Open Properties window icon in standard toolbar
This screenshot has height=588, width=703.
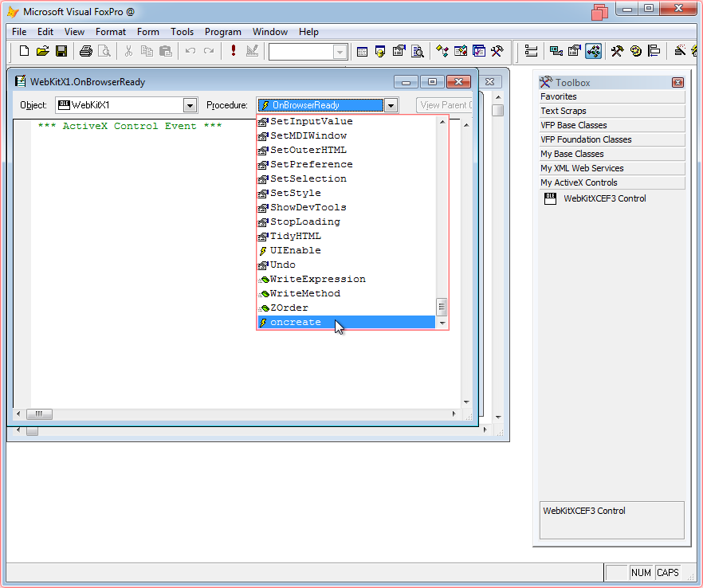tap(399, 52)
